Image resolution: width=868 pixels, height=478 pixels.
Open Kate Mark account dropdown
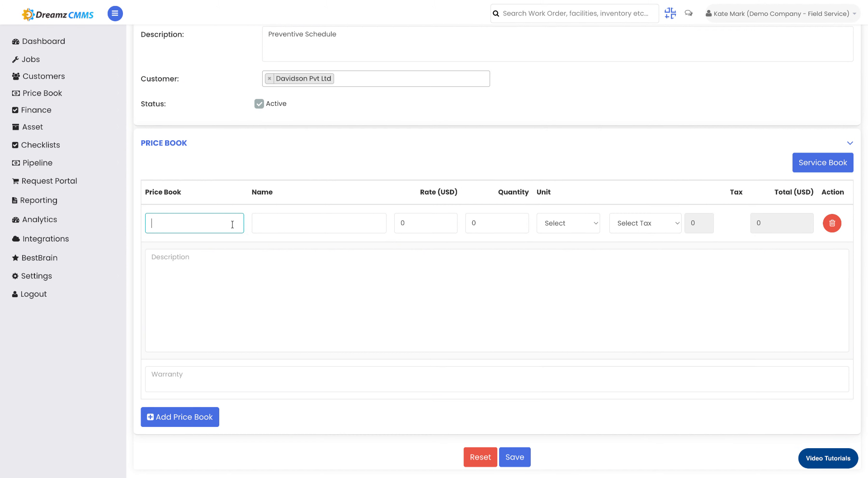[782, 14]
